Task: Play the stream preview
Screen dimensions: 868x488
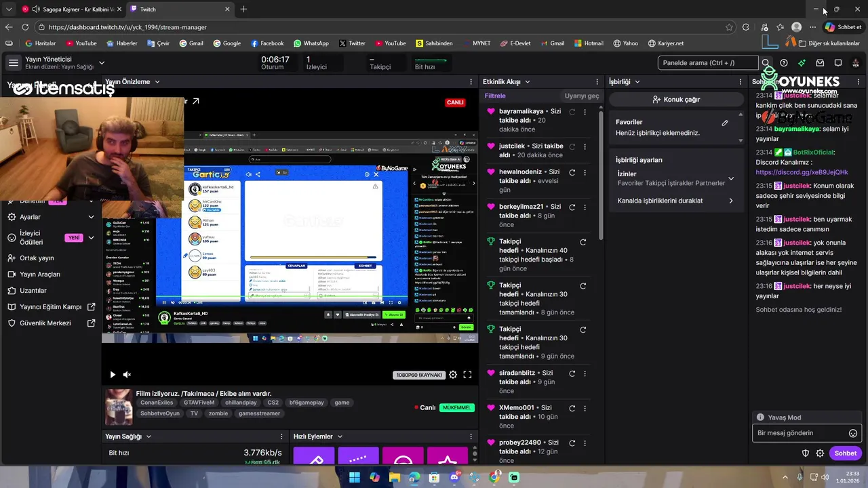Action: pyautogui.click(x=113, y=375)
